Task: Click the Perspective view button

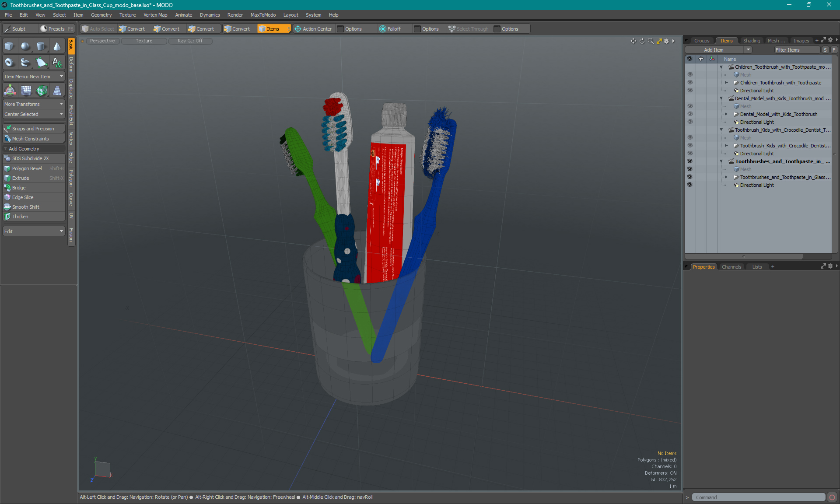Action: (102, 41)
